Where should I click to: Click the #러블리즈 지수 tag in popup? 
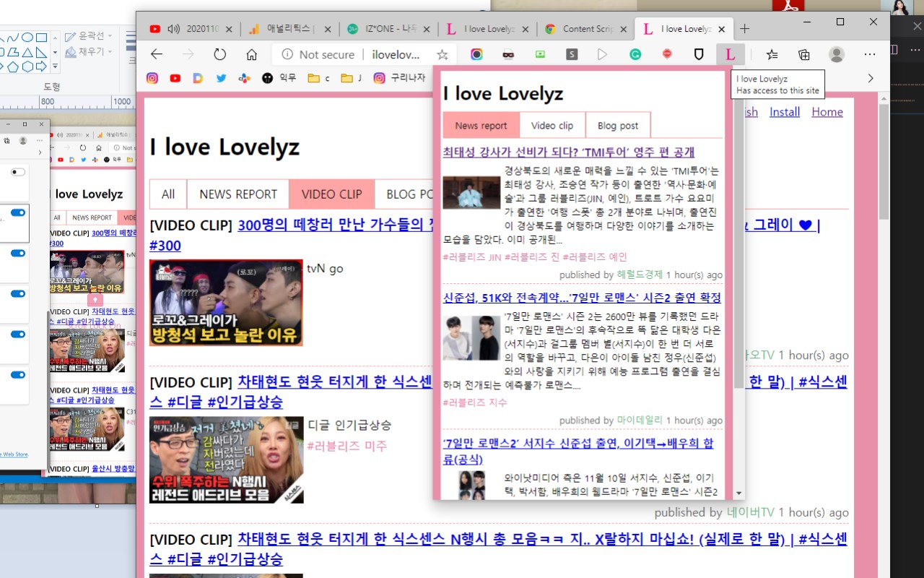tap(475, 402)
